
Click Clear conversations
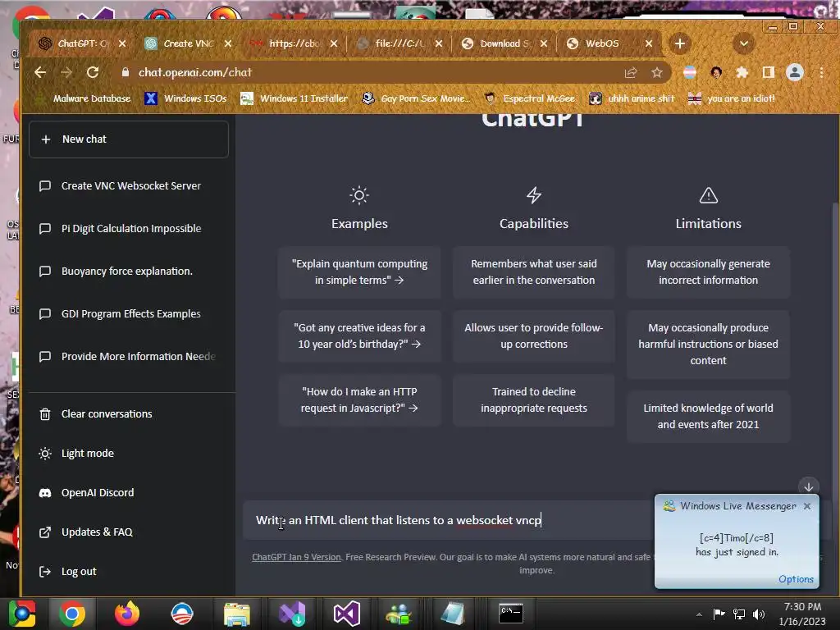(x=129, y=414)
